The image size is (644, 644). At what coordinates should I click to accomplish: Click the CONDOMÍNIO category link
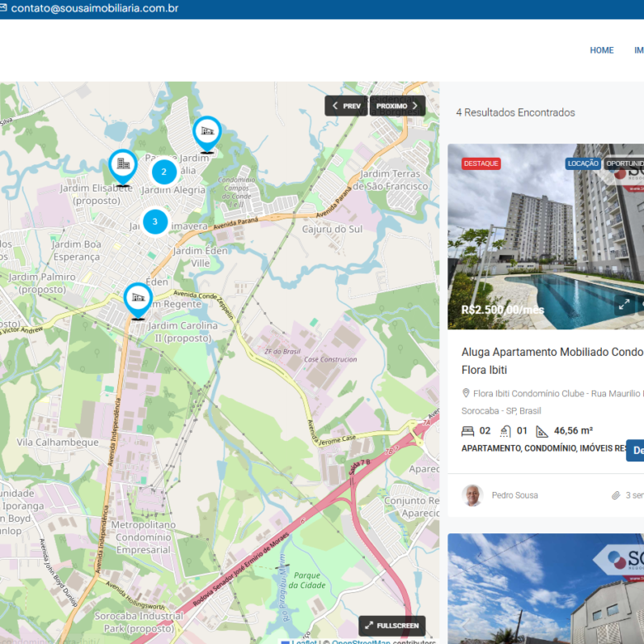pyautogui.click(x=551, y=448)
